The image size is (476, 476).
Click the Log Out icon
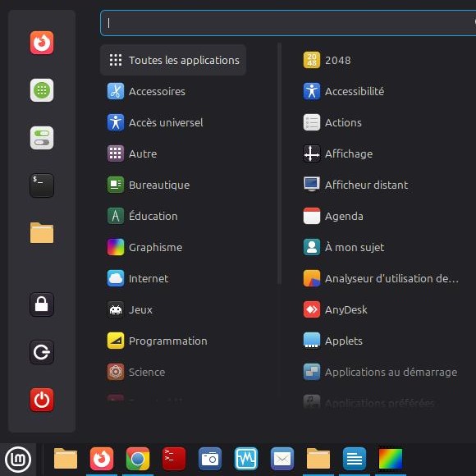(x=42, y=352)
